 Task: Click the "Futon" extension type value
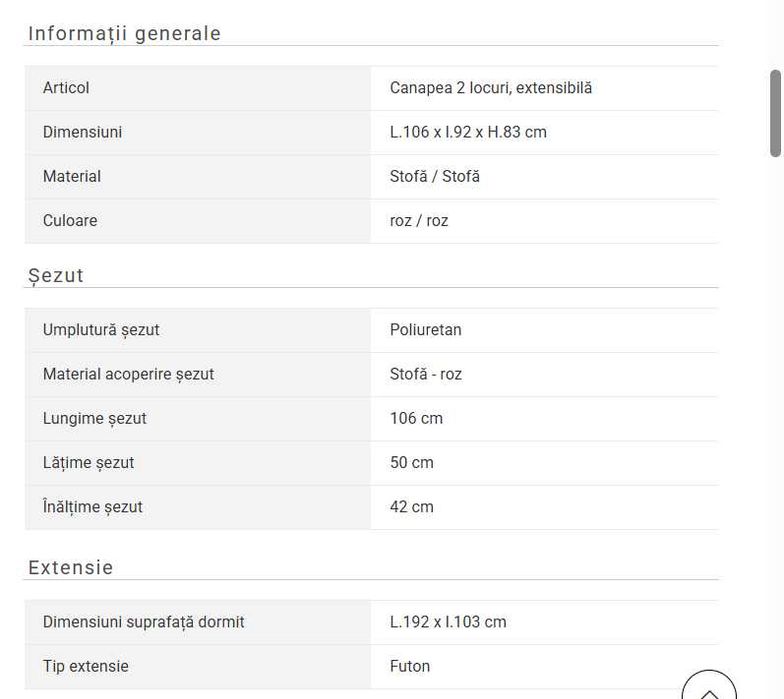410,666
